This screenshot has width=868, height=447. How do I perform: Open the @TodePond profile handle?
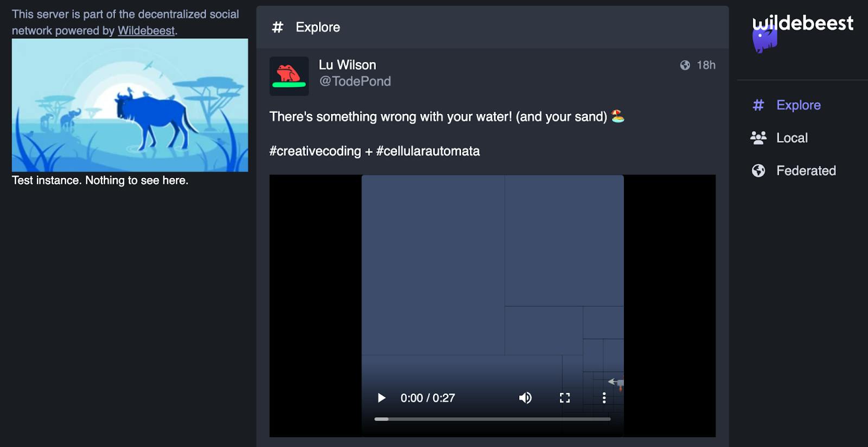(x=355, y=81)
